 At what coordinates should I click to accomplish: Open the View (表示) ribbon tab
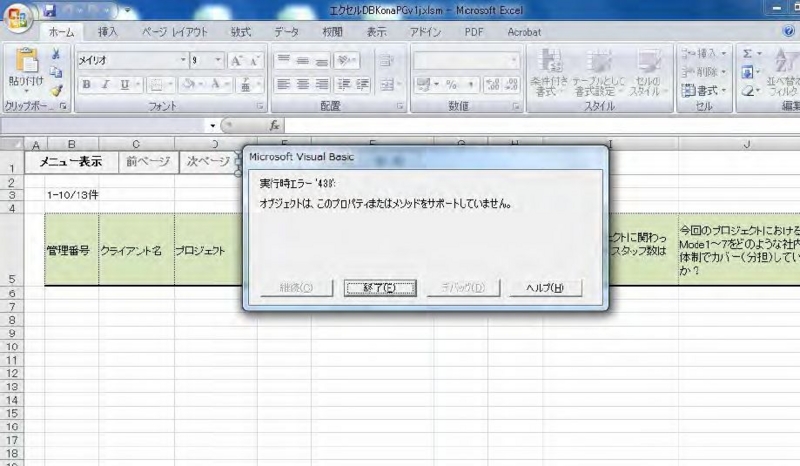point(377,32)
